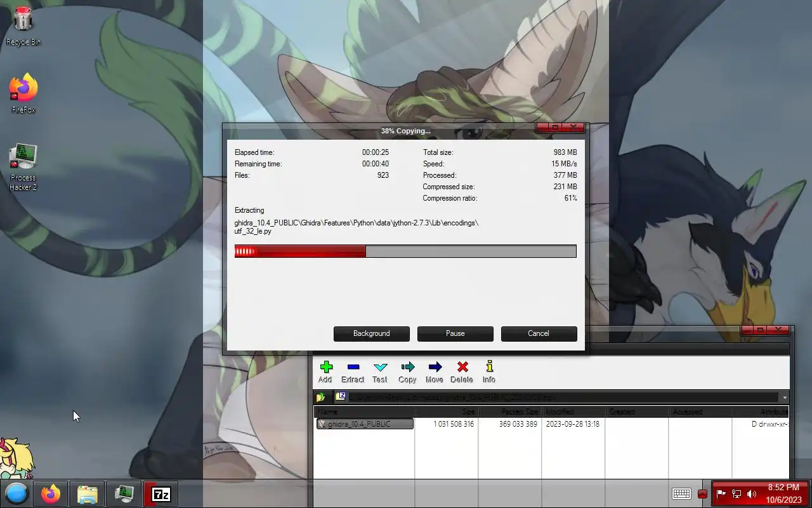Open Firefox from the taskbar
Viewport: 812px width, 508px height.
[x=51, y=493]
